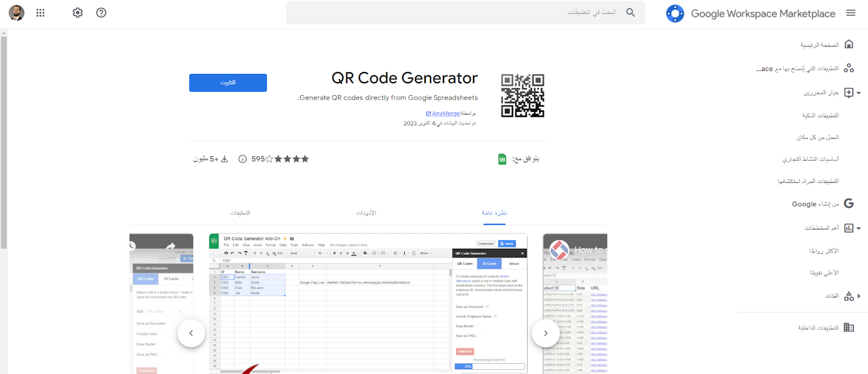Open أساسيات النشاط التجاري category

pos(810,159)
